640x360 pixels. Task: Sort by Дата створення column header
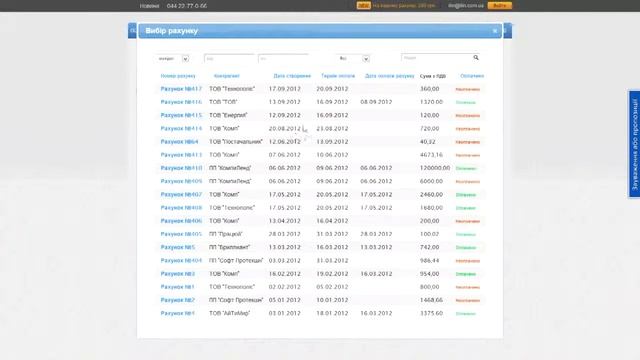tap(292, 76)
